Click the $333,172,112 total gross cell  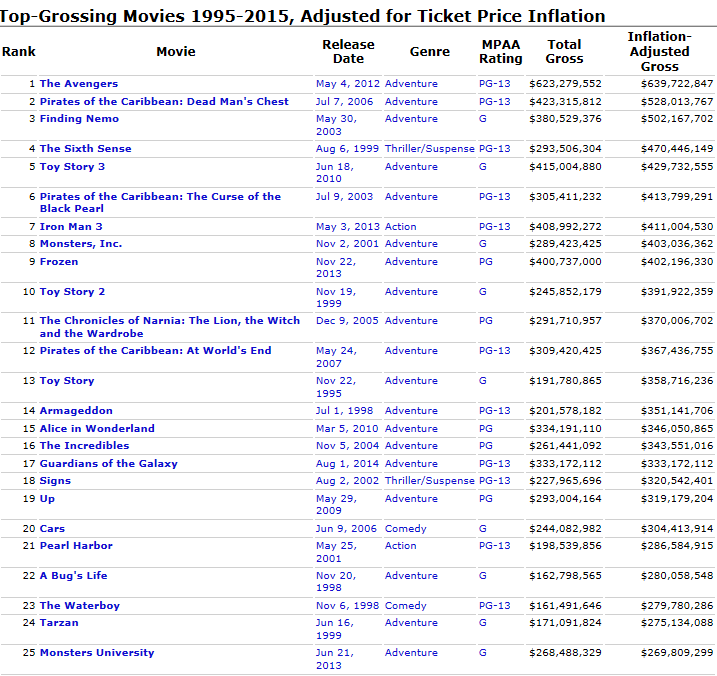coord(565,464)
